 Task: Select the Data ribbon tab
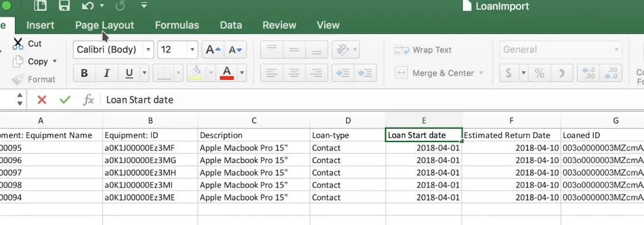[231, 25]
